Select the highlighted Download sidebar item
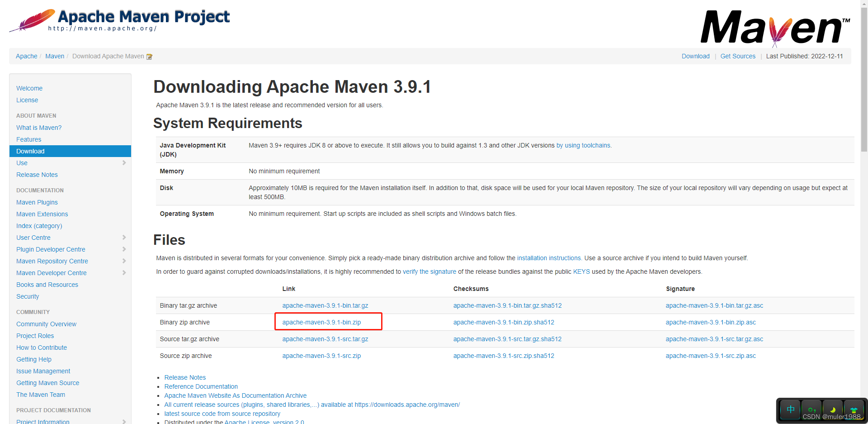The width and height of the screenshot is (868, 424). (x=70, y=151)
